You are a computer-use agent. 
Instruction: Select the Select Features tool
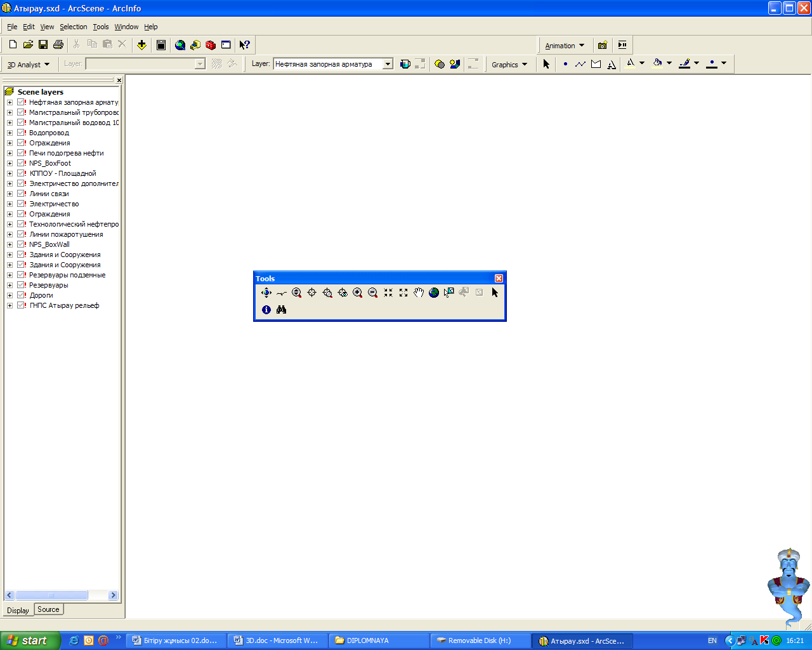449,293
